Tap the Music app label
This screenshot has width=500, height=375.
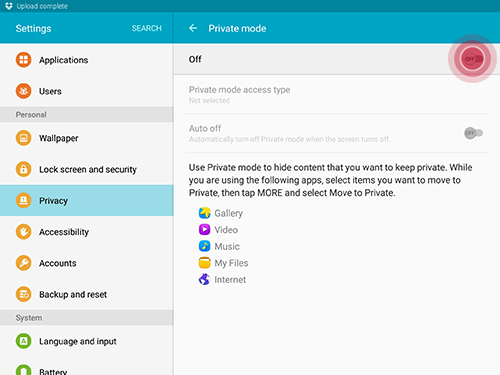(x=227, y=246)
